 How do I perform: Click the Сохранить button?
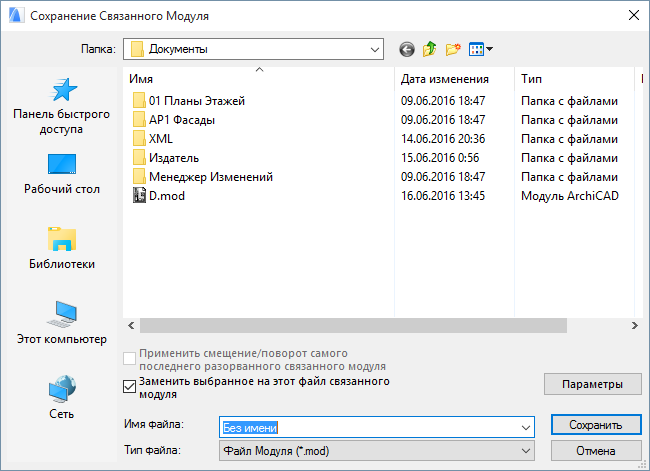point(595,425)
